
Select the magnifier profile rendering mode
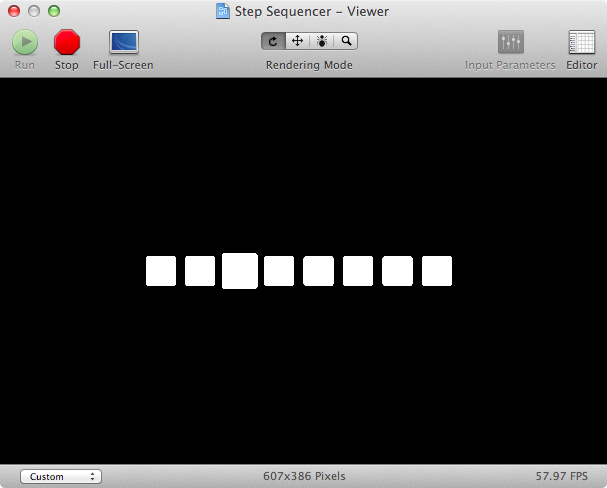tap(346, 41)
